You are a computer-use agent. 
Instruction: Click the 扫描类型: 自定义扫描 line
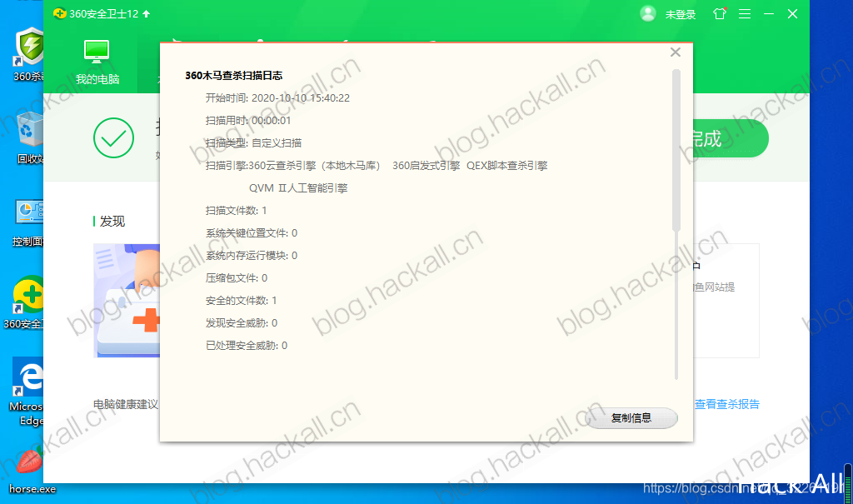pyautogui.click(x=253, y=143)
